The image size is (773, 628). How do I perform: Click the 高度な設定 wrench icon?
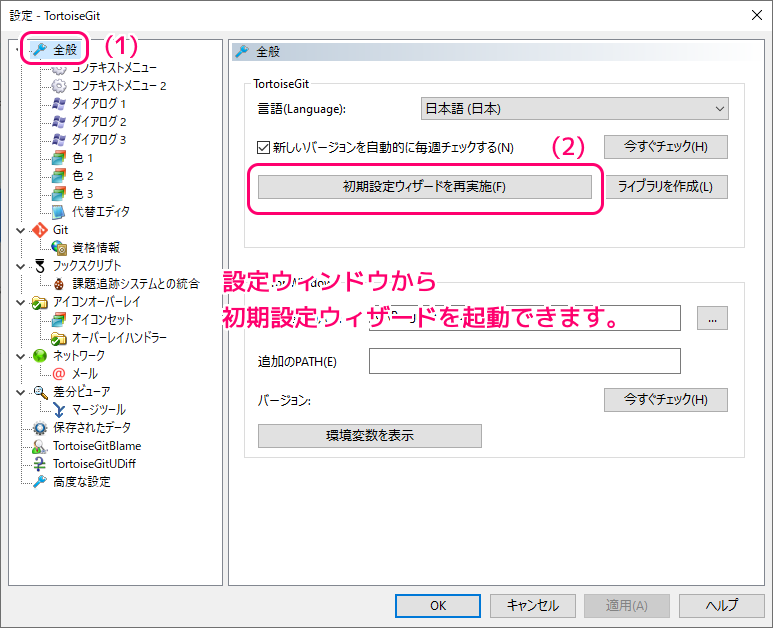(40, 482)
